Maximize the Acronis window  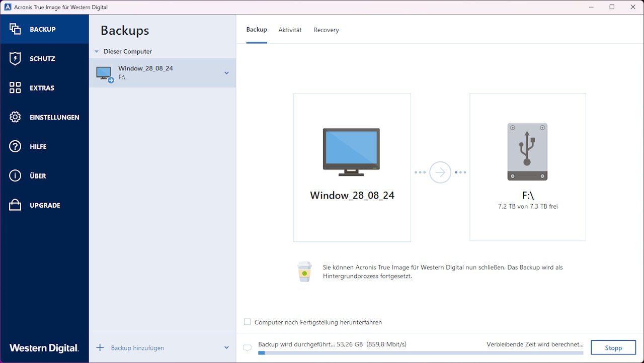click(612, 7)
